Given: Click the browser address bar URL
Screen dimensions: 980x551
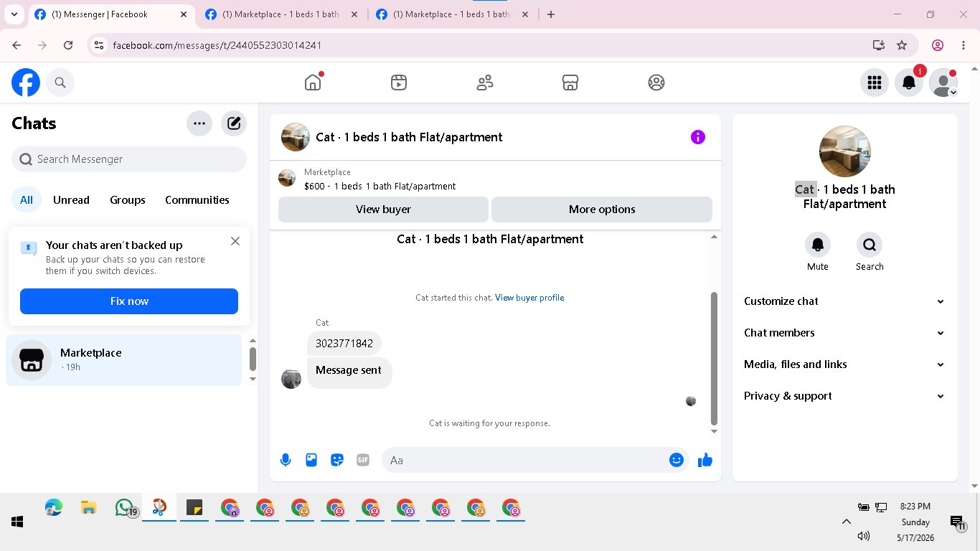Looking at the screenshot, I should pos(217,45).
